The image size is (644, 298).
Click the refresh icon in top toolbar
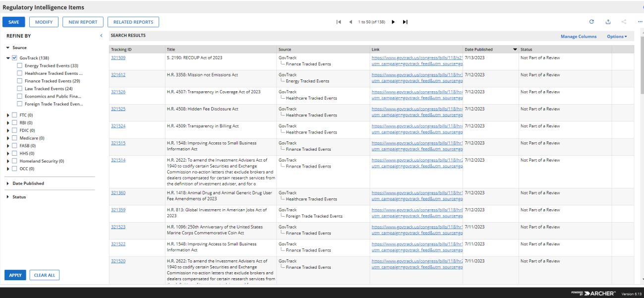[591, 22]
